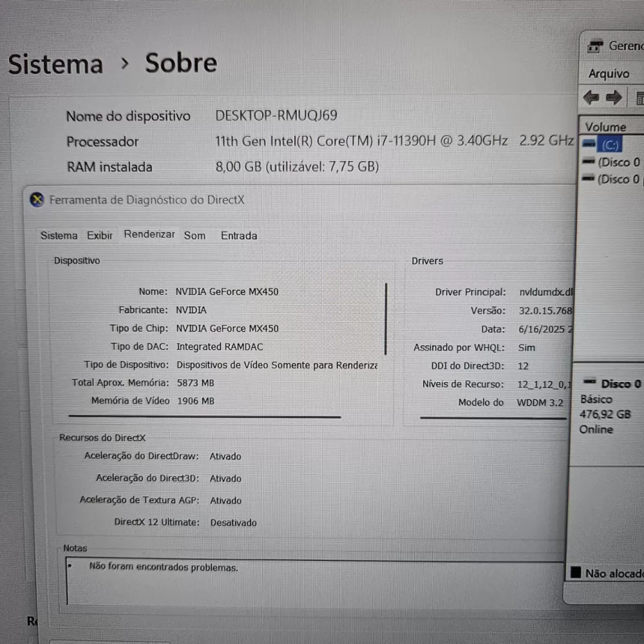Viewport: 644px width, 644px height.
Task: Click the Sistema breadcrumb link
Action: [55, 64]
